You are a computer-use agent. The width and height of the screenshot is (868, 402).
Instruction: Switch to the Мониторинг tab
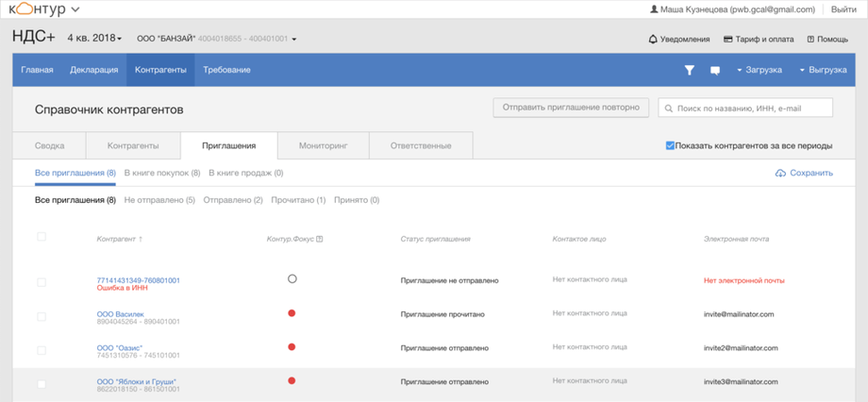(x=323, y=146)
